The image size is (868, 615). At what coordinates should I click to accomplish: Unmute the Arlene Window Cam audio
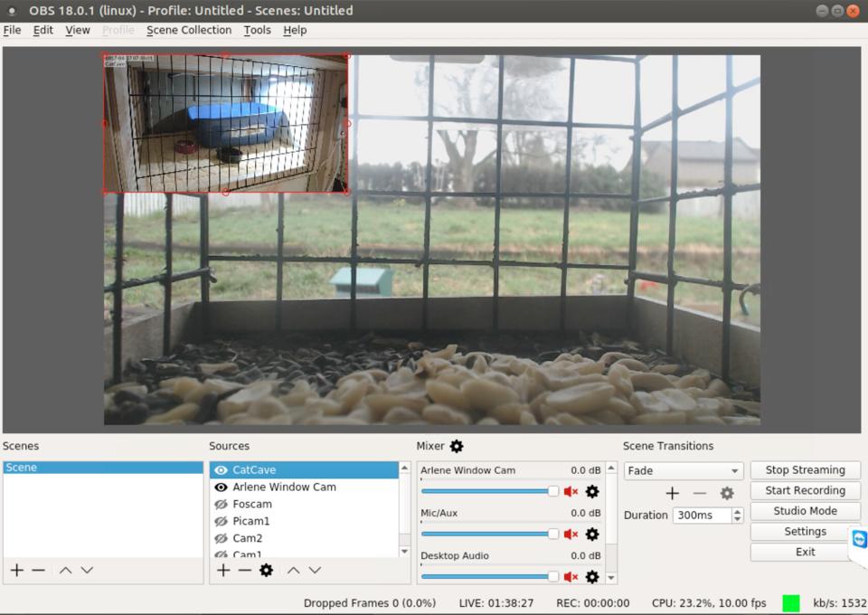tap(571, 491)
